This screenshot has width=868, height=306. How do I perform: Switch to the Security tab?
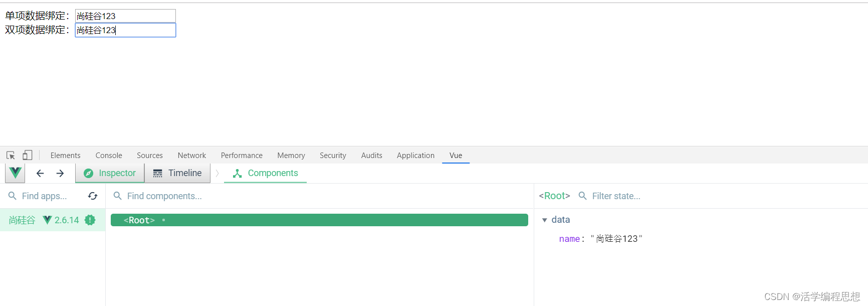pos(333,156)
